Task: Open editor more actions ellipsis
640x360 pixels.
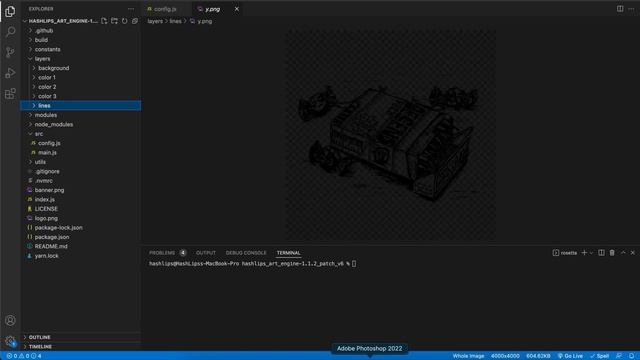Action: pos(631,9)
